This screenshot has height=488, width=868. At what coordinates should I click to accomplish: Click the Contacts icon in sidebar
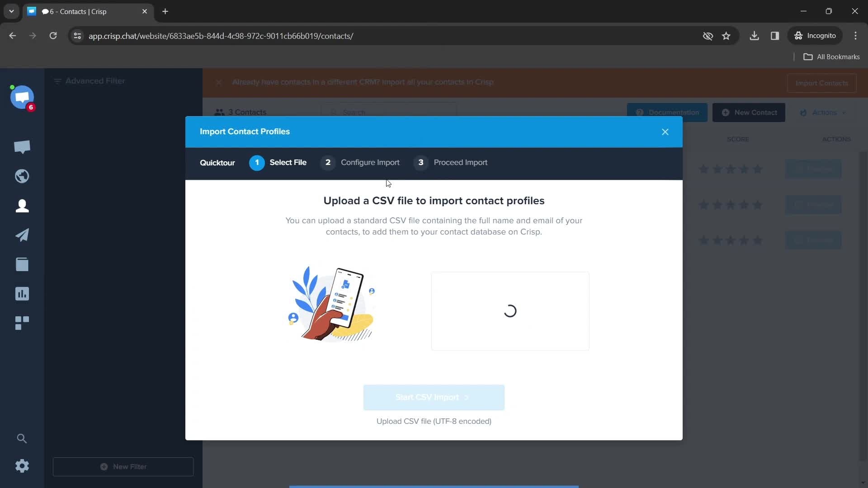(22, 206)
